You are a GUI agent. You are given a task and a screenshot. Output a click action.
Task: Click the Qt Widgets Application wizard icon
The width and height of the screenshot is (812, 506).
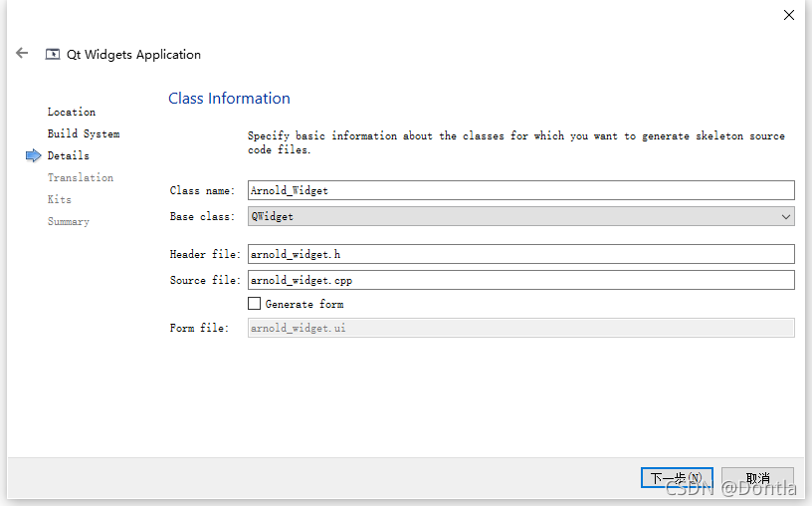point(53,54)
